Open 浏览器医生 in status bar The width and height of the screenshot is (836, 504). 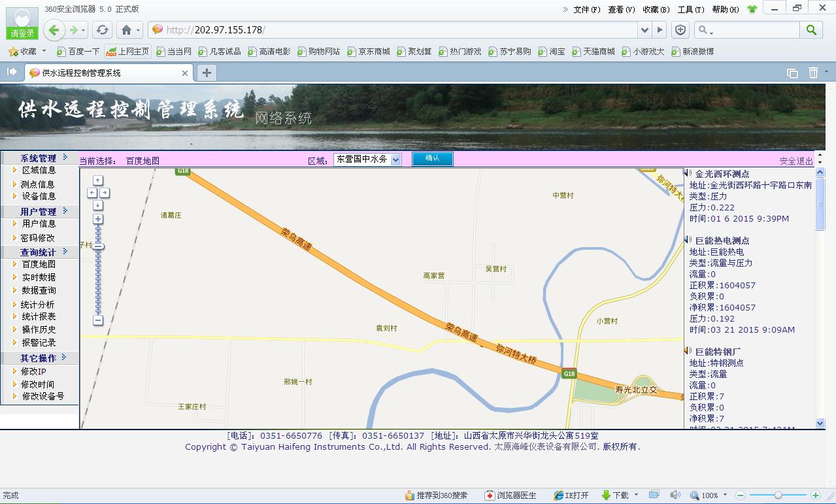pos(510,496)
